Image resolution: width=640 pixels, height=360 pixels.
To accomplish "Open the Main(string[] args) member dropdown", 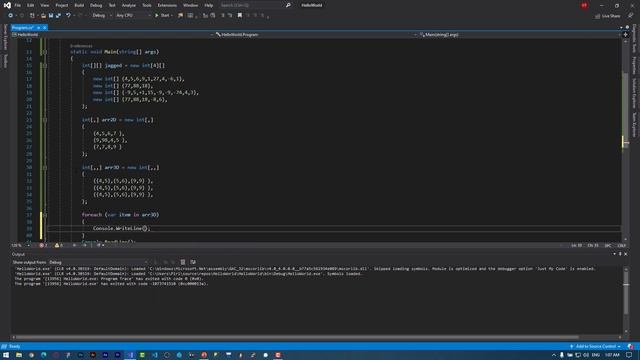I will pos(520,35).
